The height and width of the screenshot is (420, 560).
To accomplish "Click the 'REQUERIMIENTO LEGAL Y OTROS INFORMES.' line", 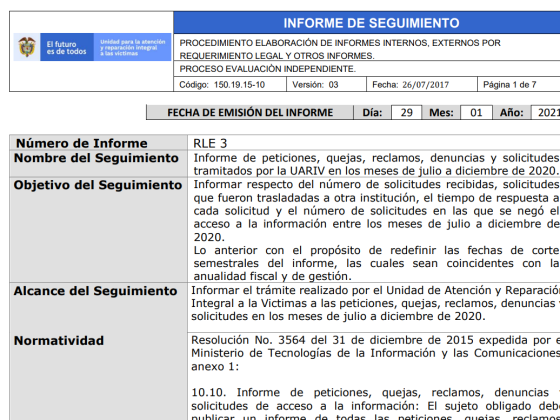I will (277, 56).
